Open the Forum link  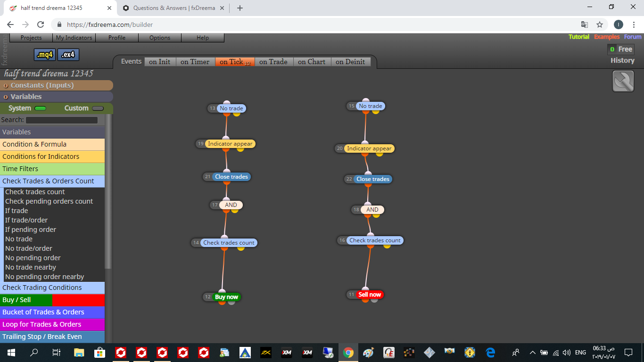click(x=633, y=37)
